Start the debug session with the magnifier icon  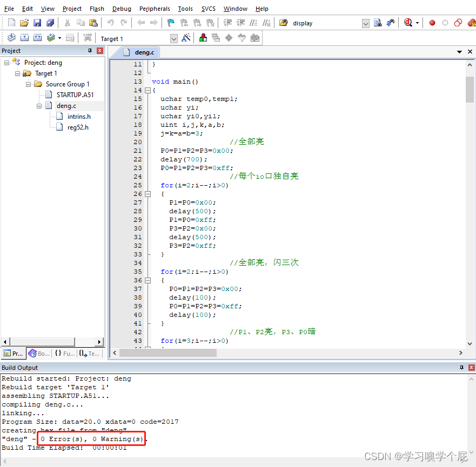click(x=408, y=23)
